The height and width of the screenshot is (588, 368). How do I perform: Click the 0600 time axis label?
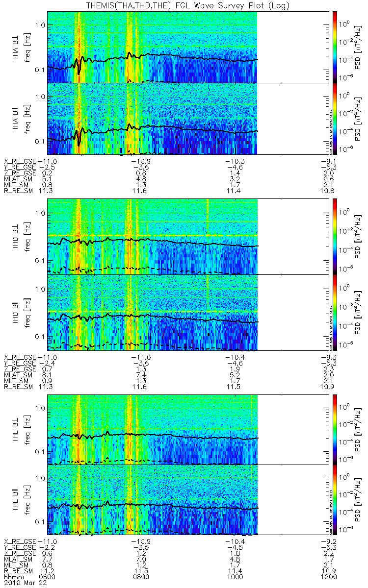[48, 577]
